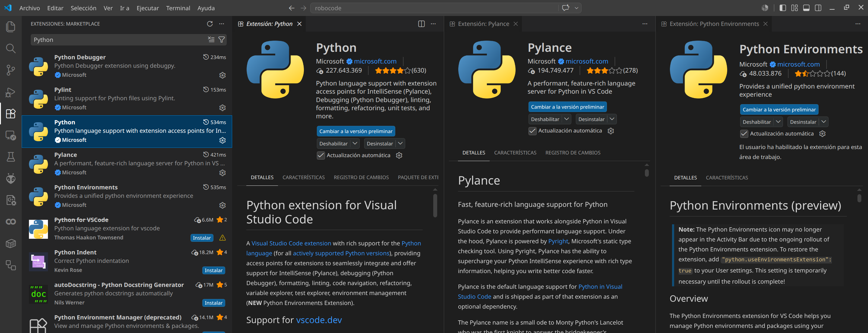Expand Python Environments Deshabilitar dropdown arrow
Screen dimensions: 868x333
click(x=778, y=122)
